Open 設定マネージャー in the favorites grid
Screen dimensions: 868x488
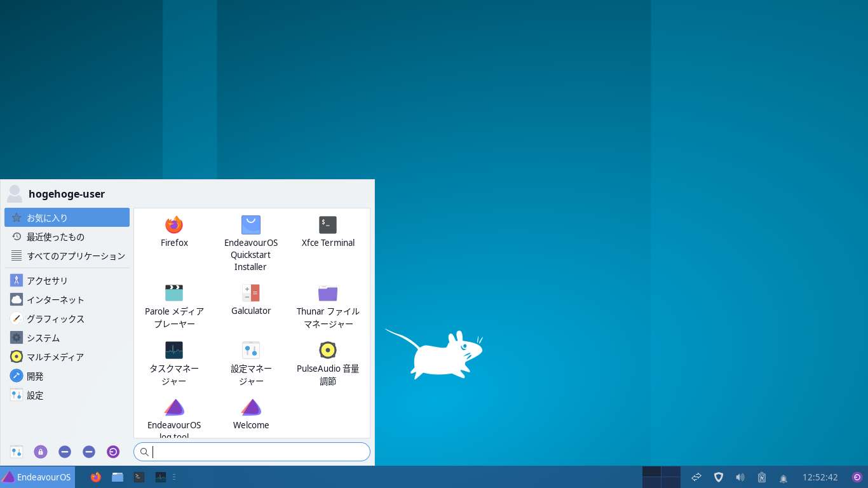tap(251, 363)
